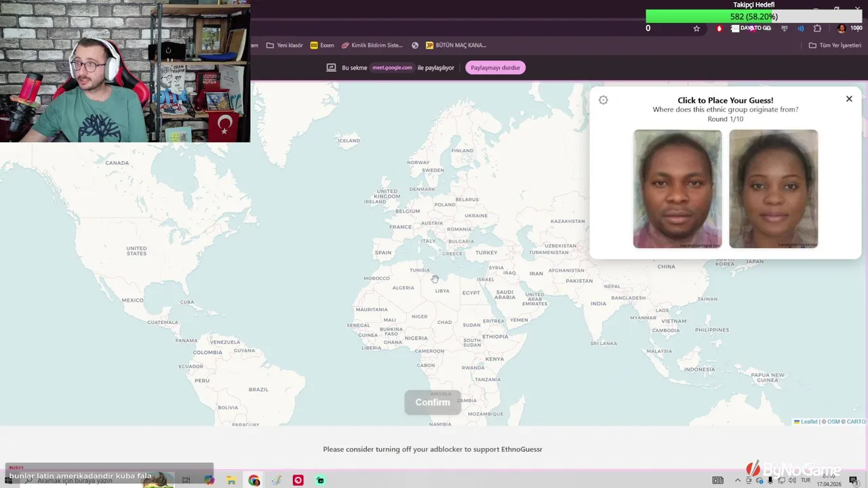Open the browser extensions puzzle icon
This screenshot has width=868, height=488.
click(817, 28)
